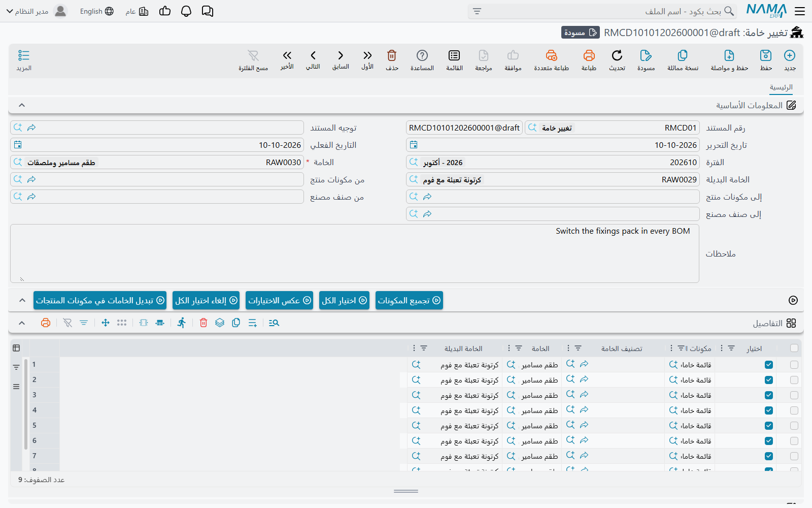Click the تجميع المكونات button

(x=409, y=300)
